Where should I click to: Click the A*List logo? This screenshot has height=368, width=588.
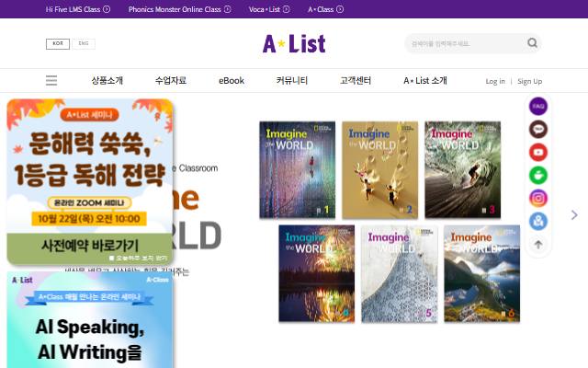294,43
